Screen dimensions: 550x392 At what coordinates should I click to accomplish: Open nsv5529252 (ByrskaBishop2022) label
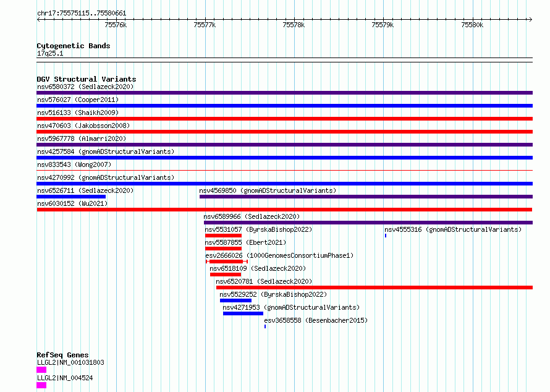(273, 294)
